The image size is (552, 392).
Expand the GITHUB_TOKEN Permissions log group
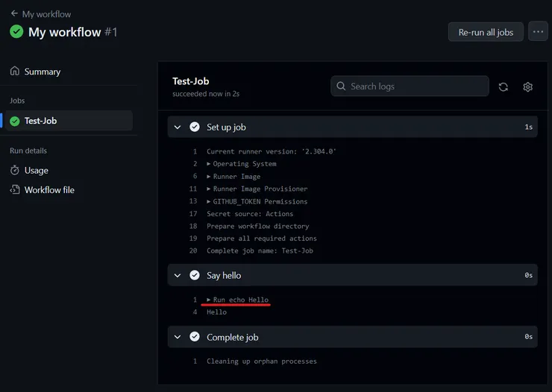(210, 201)
